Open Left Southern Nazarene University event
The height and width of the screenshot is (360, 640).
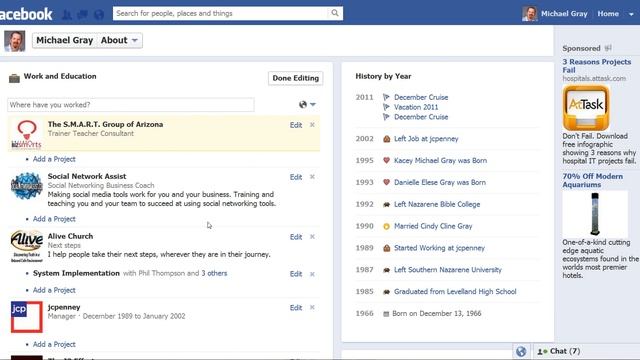click(448, 270)
